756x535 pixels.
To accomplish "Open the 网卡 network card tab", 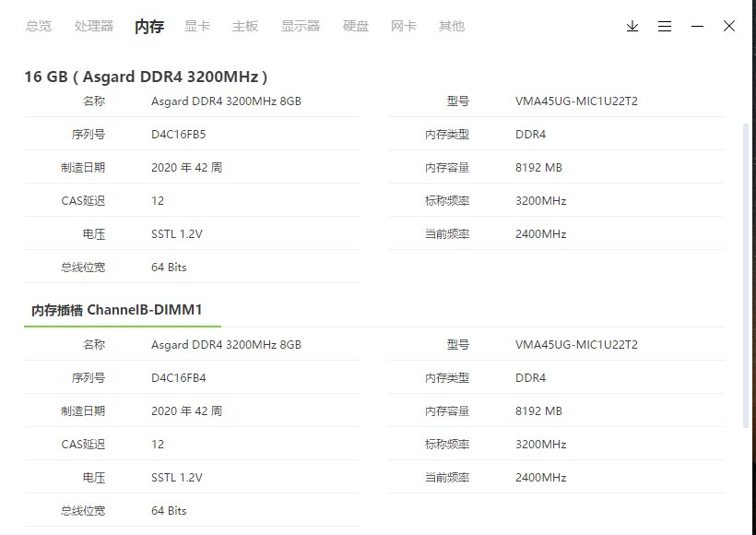I will (x=404, y=26).
